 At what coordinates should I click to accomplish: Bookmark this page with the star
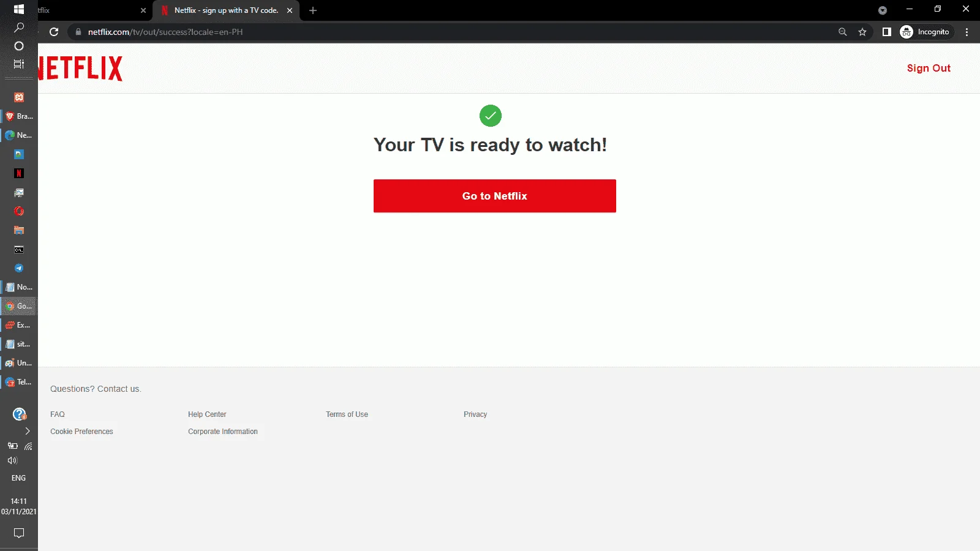pyautogui.click(x=862, y=32)
